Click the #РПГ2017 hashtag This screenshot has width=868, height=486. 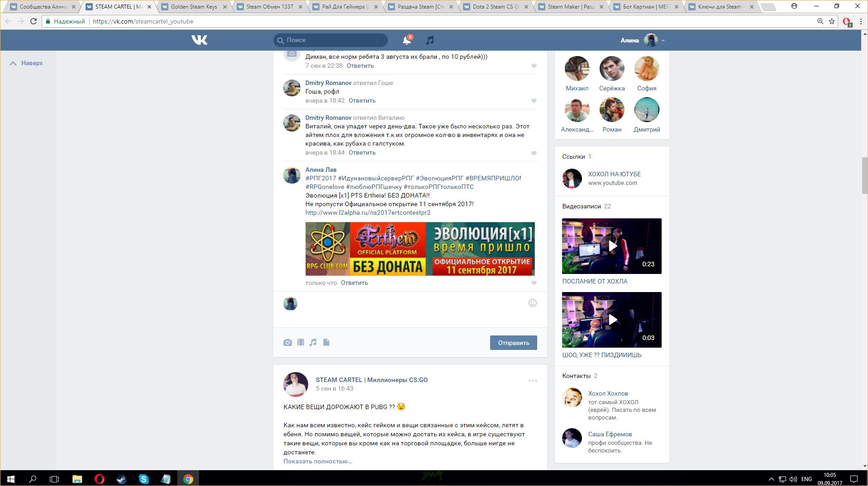[321, 178]
